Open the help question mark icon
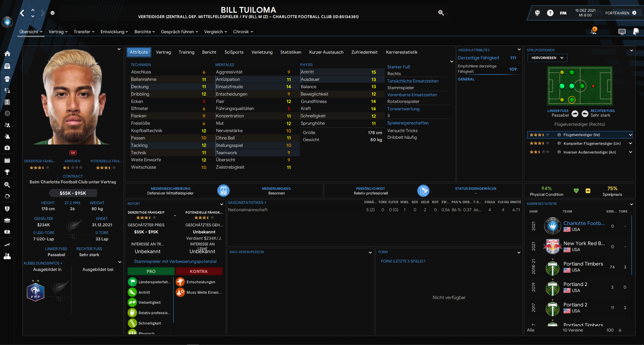This screenshot has height=345, width=644. tap(550, 13)
